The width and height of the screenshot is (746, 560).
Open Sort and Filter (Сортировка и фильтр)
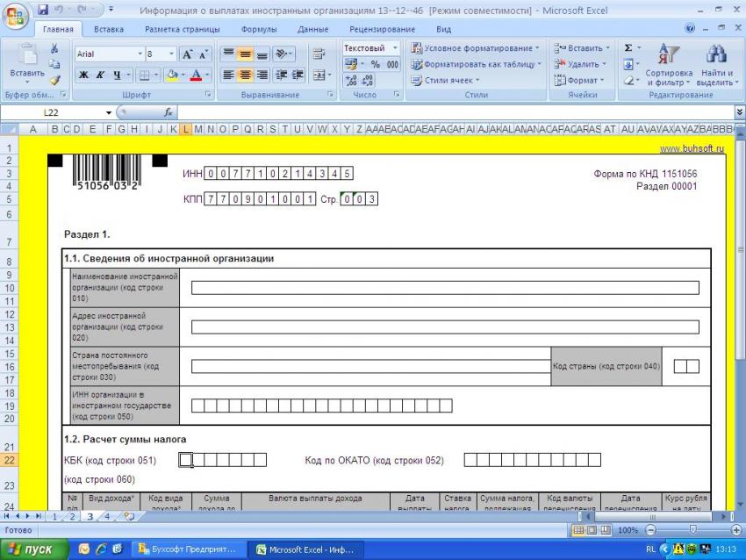[x=669, y=66]
